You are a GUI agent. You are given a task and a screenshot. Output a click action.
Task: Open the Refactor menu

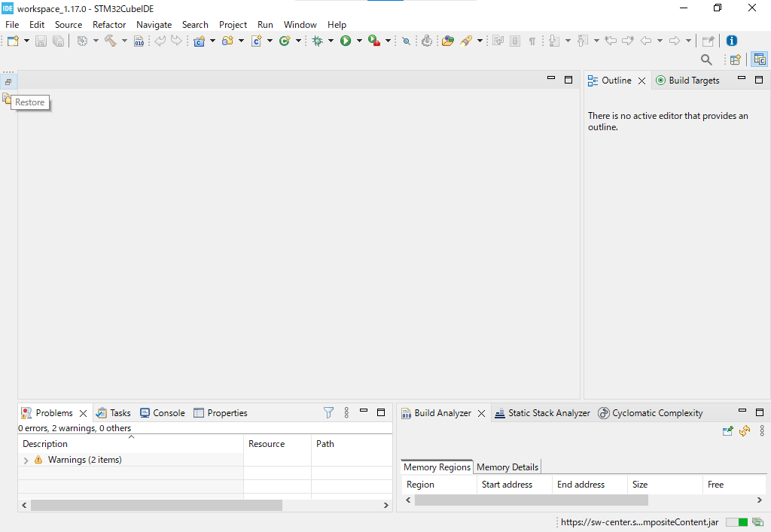(109, 25)
